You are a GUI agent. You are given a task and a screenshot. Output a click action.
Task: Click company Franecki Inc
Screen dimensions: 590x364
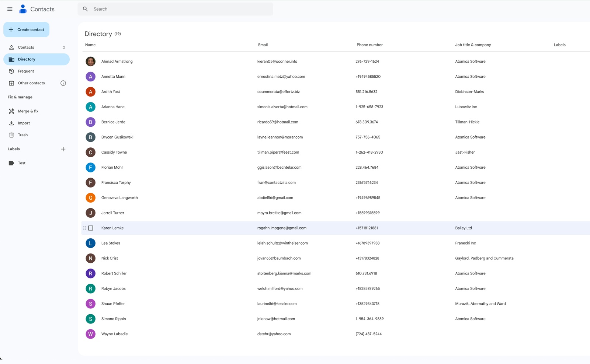pos(465,243)
